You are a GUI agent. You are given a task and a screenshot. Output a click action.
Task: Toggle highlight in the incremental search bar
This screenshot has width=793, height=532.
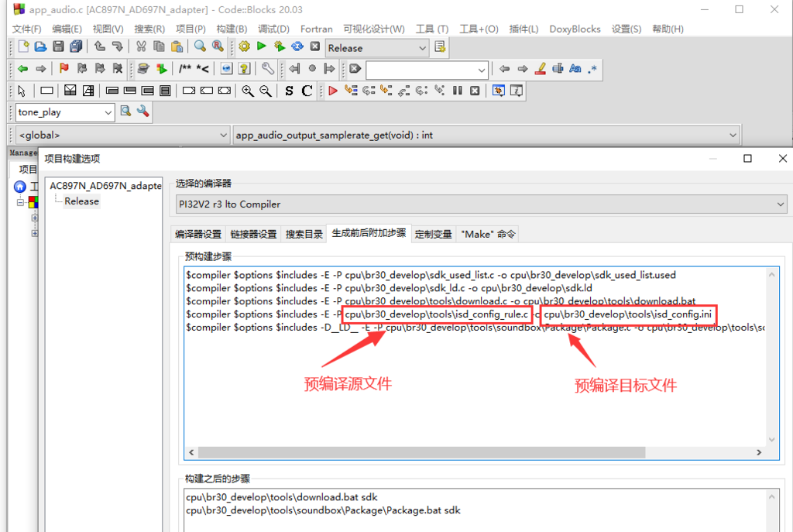point(540,69)
